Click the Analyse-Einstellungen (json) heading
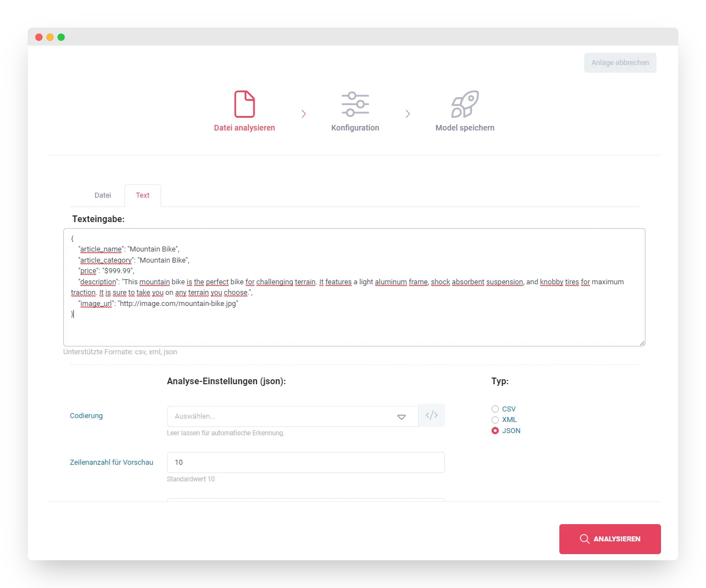Image resolution: width=706 pixels, height=588 pixels. point(227,381)
